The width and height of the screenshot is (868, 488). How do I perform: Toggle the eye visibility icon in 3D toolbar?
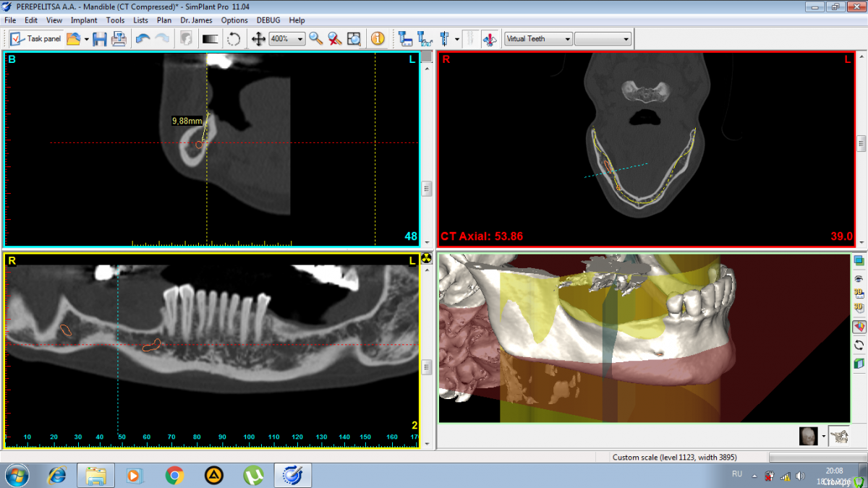pos(859,278)
